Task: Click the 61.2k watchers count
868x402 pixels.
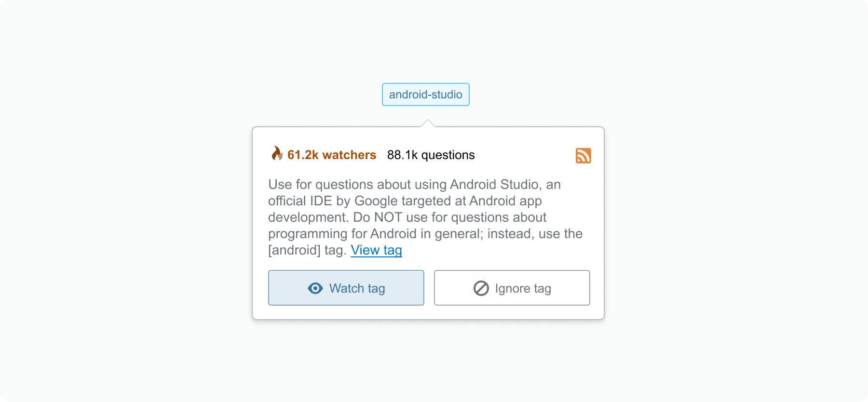Action: click(332, 155)
